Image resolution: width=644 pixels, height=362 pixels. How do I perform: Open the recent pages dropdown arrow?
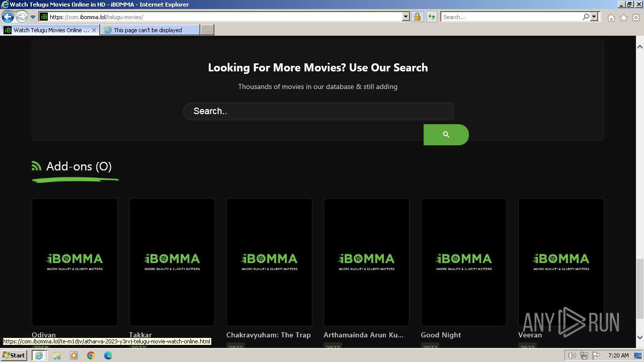tap(33, 17)
